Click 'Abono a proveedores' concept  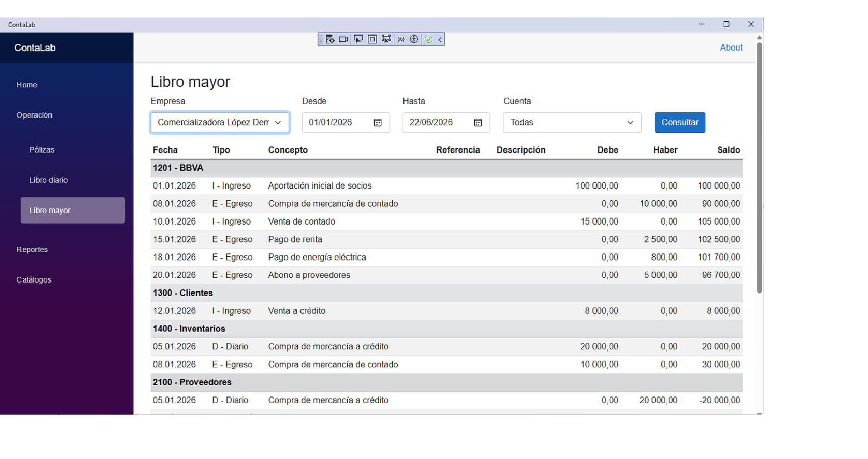pos(309,276)
